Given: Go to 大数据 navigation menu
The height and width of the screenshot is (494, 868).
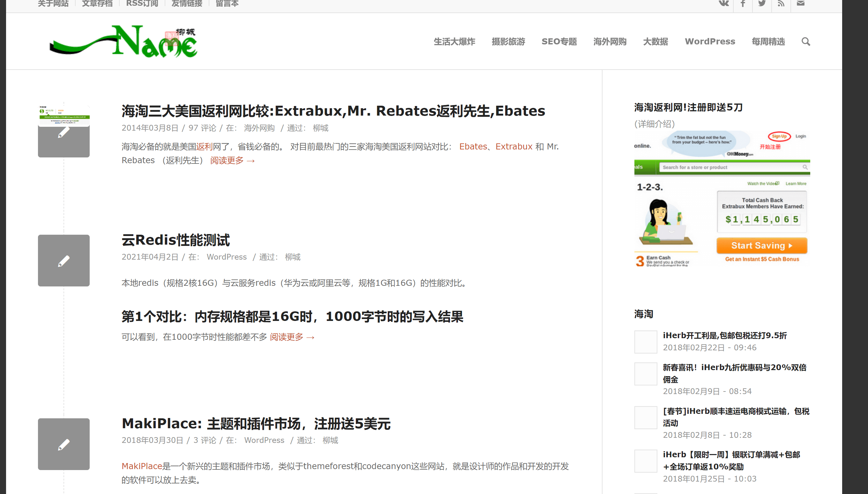Looking at the screenshot, I should pyautogui.click(x=656, y=42).
